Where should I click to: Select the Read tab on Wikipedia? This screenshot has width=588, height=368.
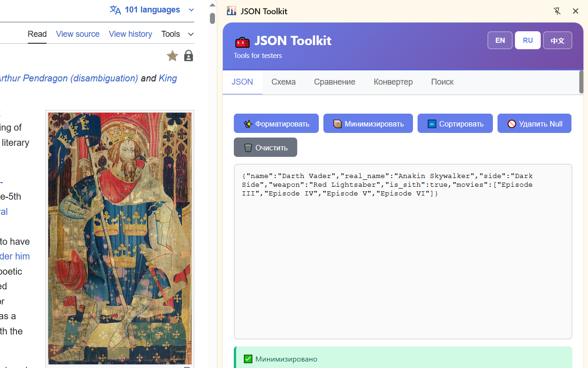pyautogui.click(x=37, y=34)
